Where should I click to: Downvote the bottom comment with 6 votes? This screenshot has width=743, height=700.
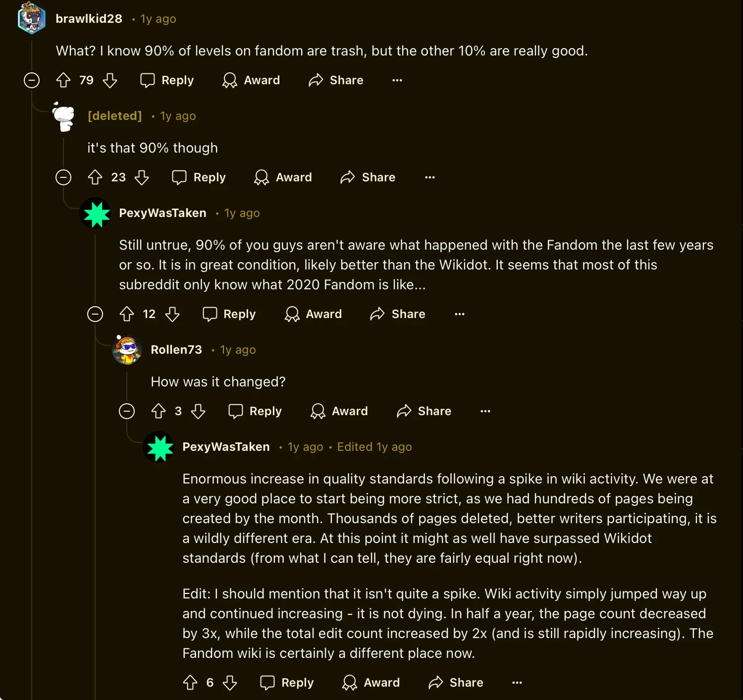(x=230, y=683)
